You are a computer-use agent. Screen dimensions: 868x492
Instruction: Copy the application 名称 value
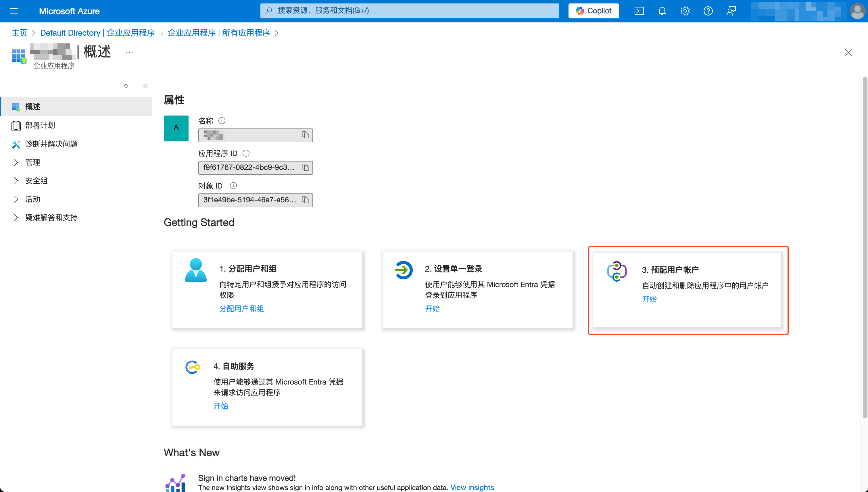[306, 135]
